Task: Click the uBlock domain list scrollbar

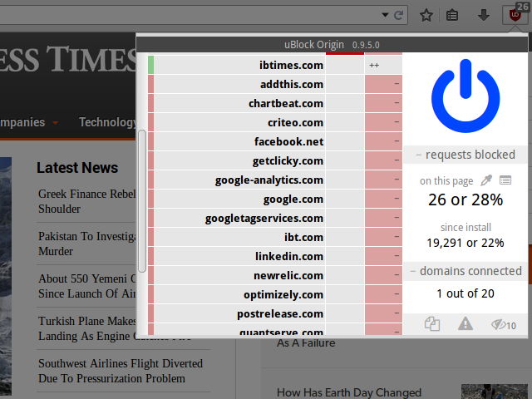Action: point(142,201)
